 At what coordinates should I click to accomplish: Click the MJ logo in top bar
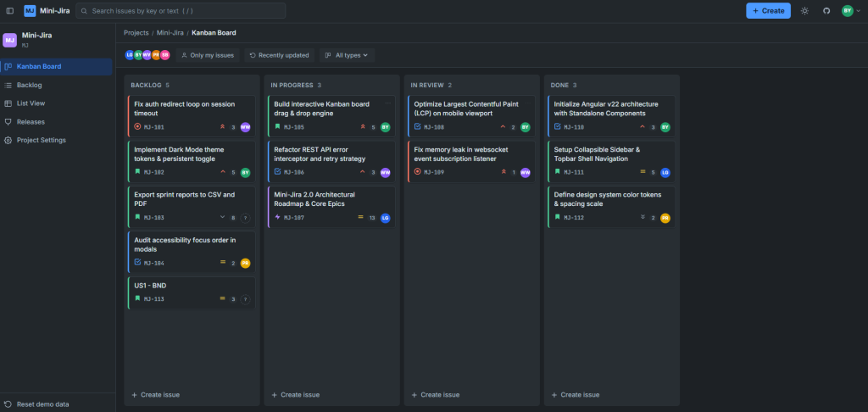(30, 10)
